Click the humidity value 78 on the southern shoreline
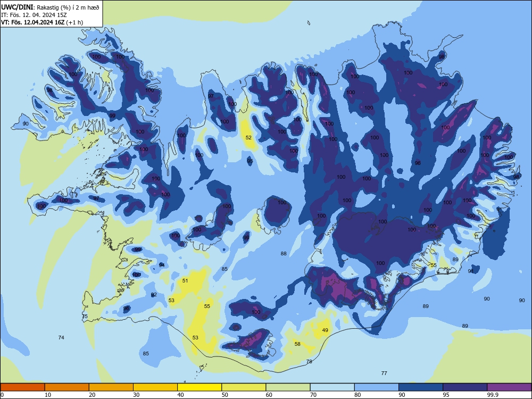The width and height of the screenshot is (532, 399). [309, 361]
